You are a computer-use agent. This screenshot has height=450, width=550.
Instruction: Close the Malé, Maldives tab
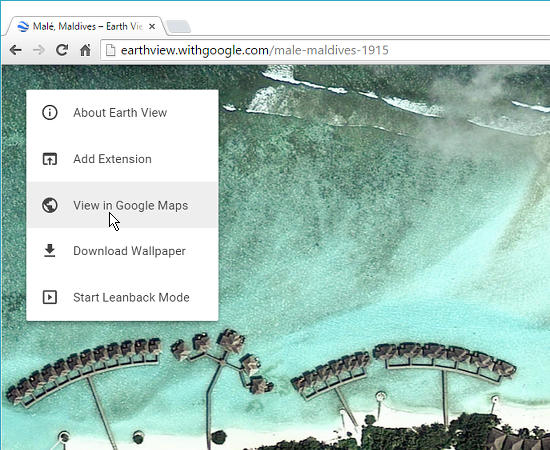pyautogui.click(x=152, y=27)
